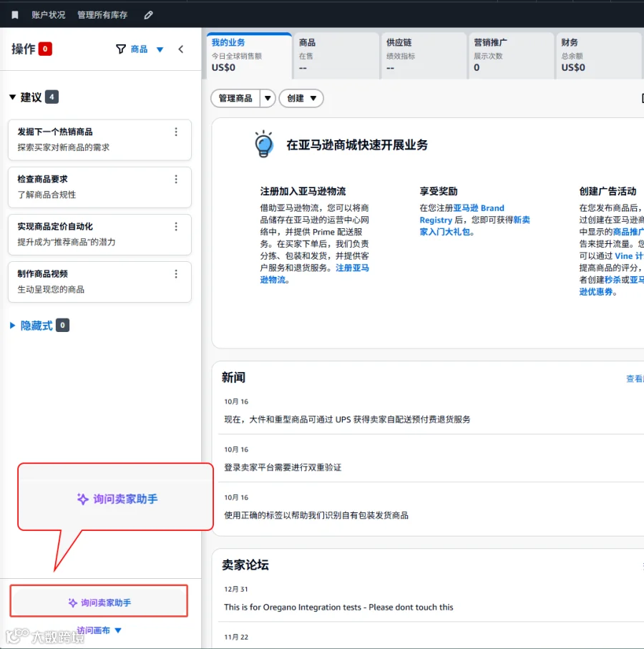Open the 制作商品视频 suggestion card
644x649 pixels.
coord(99,282)
